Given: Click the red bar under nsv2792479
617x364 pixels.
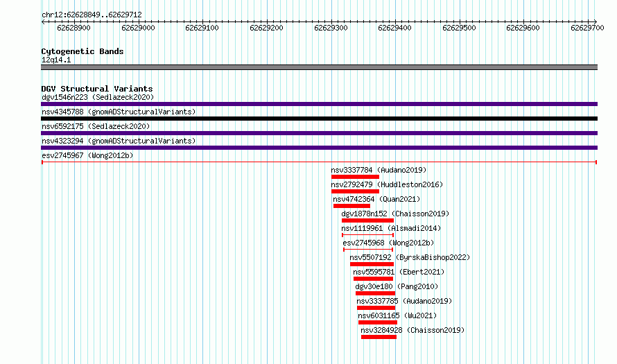Looking at the screenshot, I should pos(356,191).
